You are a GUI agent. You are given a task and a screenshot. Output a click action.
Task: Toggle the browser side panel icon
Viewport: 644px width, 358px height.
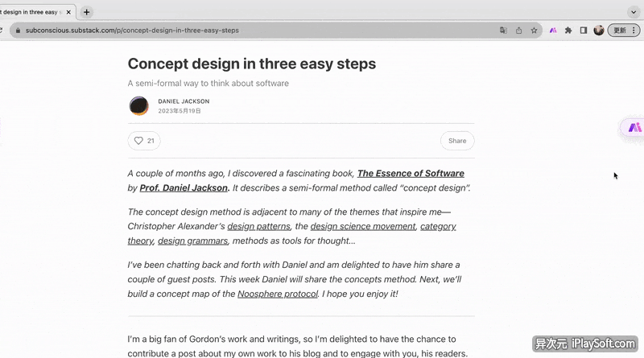(x=583, y=31)
